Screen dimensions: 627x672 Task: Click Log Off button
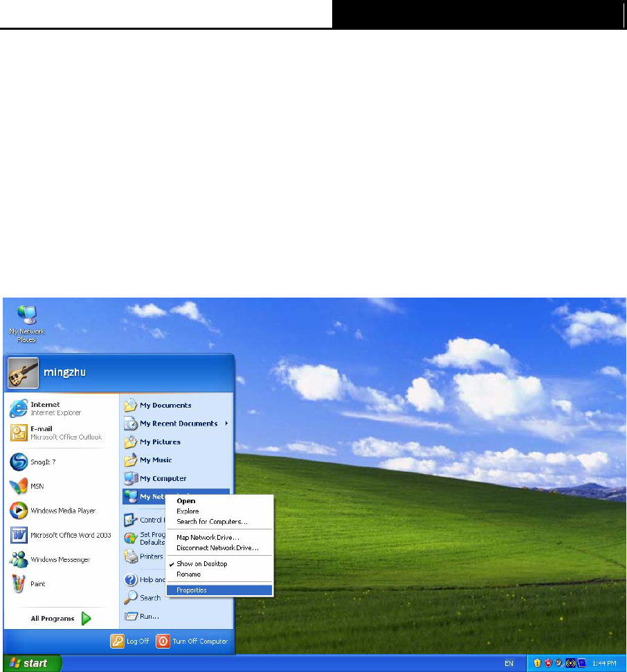click(129, 641)
